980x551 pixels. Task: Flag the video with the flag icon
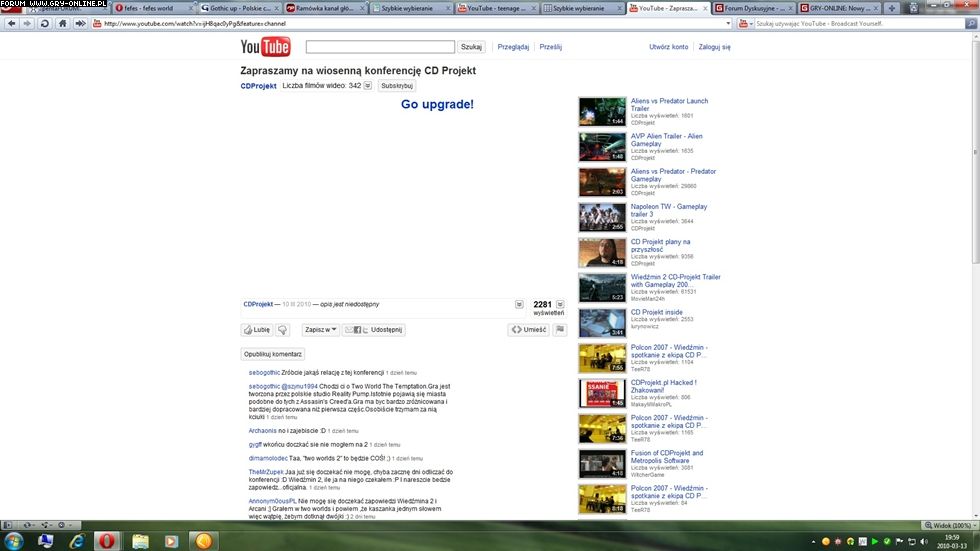click(560, 329)
